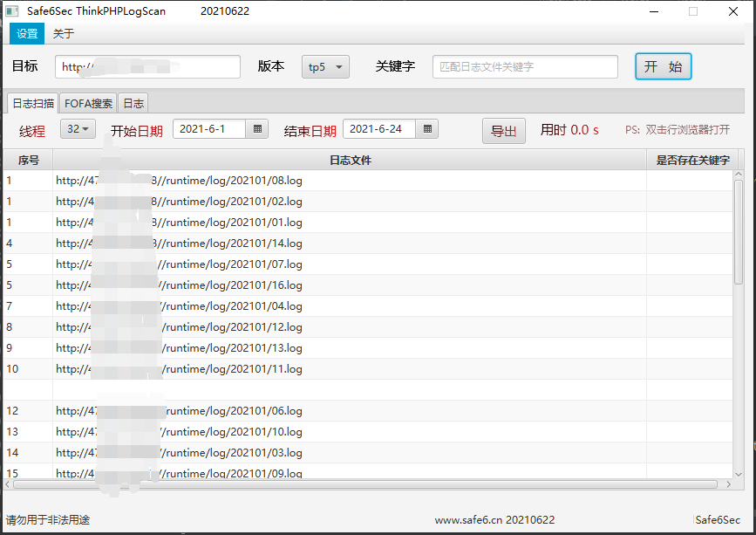Screen dimensions: 756x535
Task: Switch to the 日志 tab
Action: pos(133,103)
